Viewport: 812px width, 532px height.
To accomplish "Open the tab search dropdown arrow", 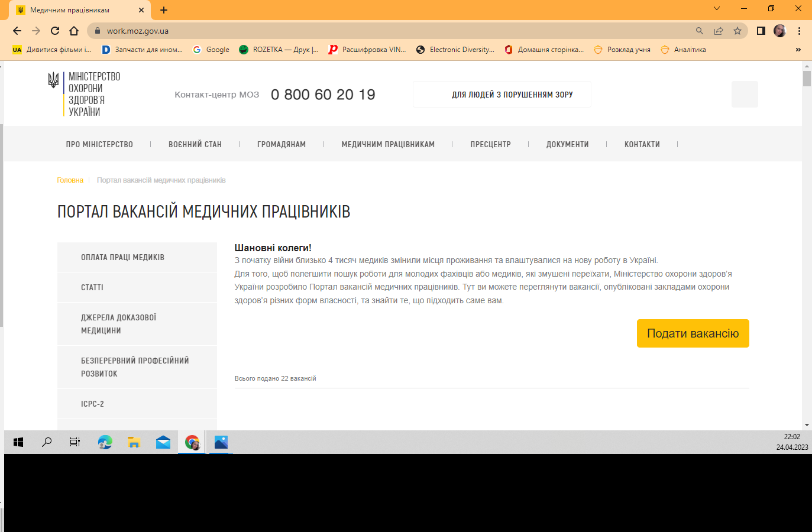I will (x=717, y=9).
